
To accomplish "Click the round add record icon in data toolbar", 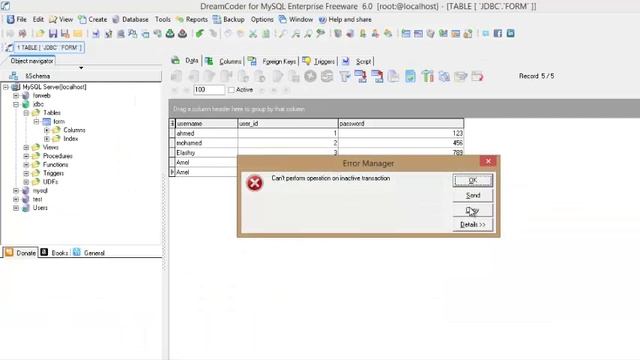I will [310, 76].
